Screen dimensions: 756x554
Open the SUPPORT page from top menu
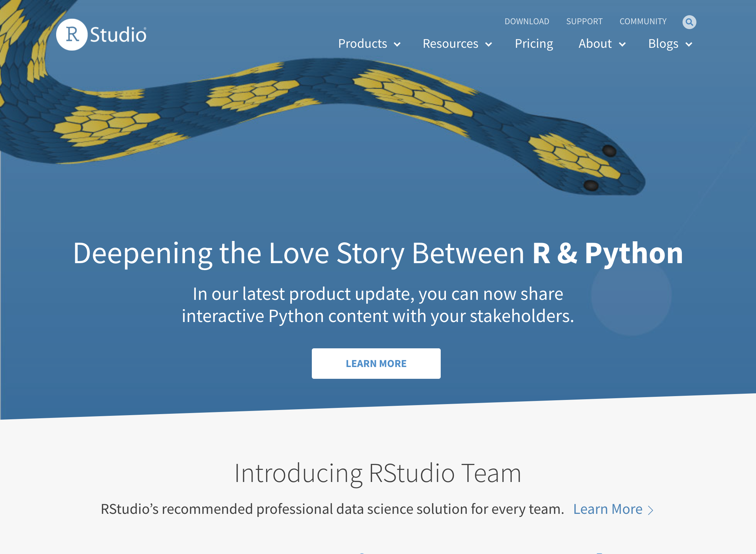point(584,21)
